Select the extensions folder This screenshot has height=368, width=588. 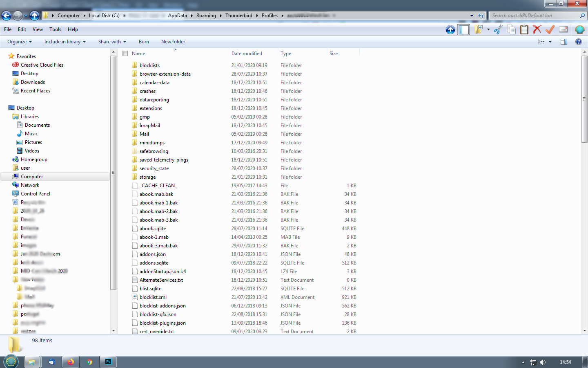click(151, 108)
